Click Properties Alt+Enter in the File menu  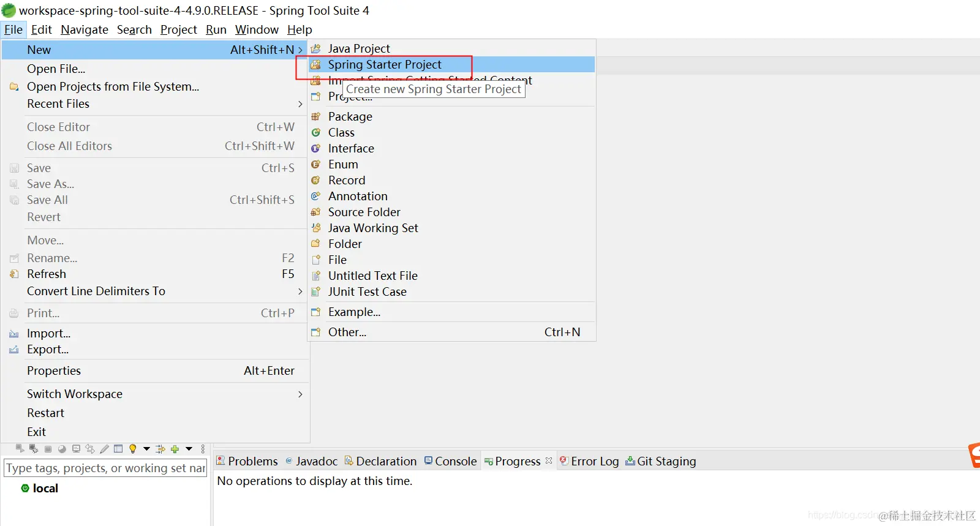(x=154, y=370)
